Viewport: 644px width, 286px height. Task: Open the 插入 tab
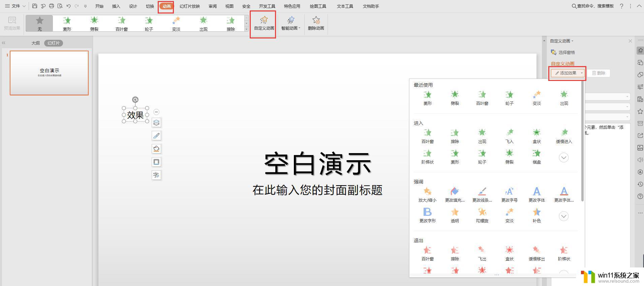click(116, 6)
